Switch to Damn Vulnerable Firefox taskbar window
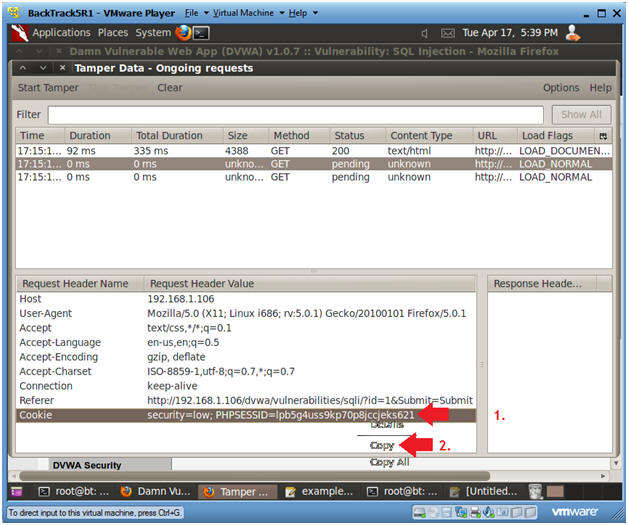This screenshot has height=525, width=628. pyautogui.click(x=157, y=491)
